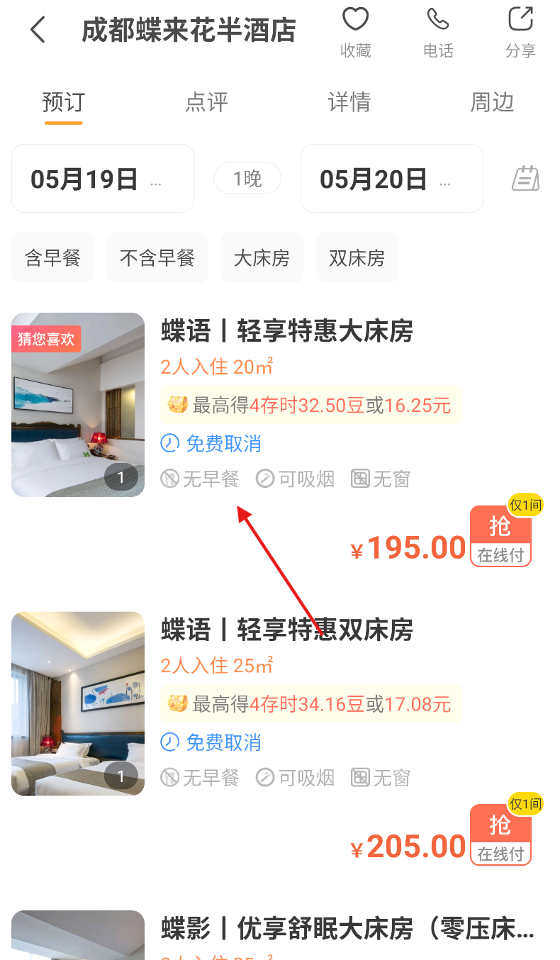Tap the 无窗 icon in second room
This screenshot has height=960, width=560.
point(361,778)
